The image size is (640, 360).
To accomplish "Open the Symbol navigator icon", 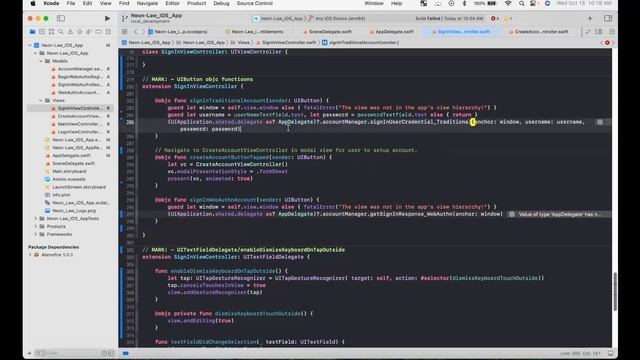I will 51,31.
